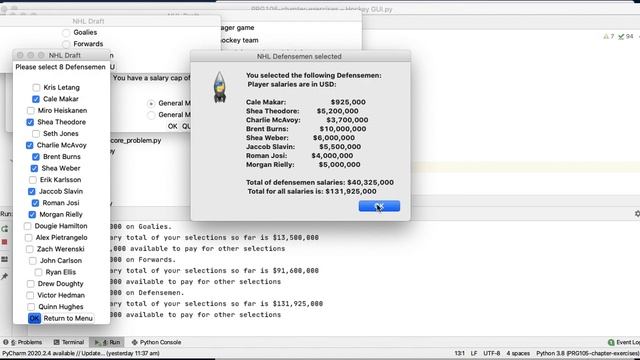Viewport: 640px width, 360px height.
Task: Click the rerun icon in Run panel
Action: (4, 229)
